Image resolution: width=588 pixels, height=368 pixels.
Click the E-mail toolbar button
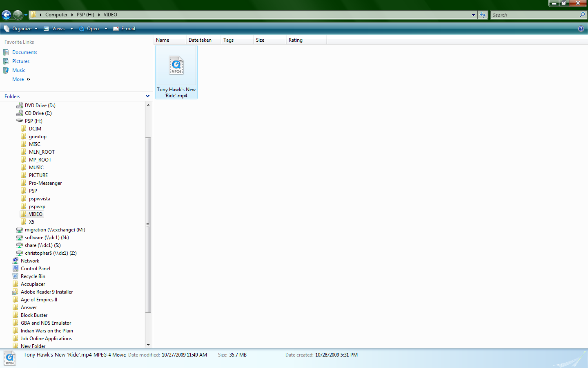124,29
